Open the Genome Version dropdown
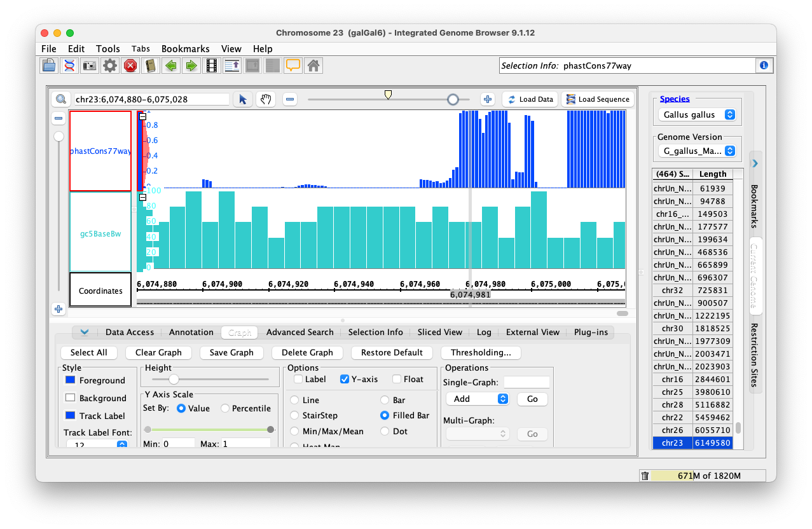This screenshot has height=529, width=812. pyautogui.click(x=699, y=151)
